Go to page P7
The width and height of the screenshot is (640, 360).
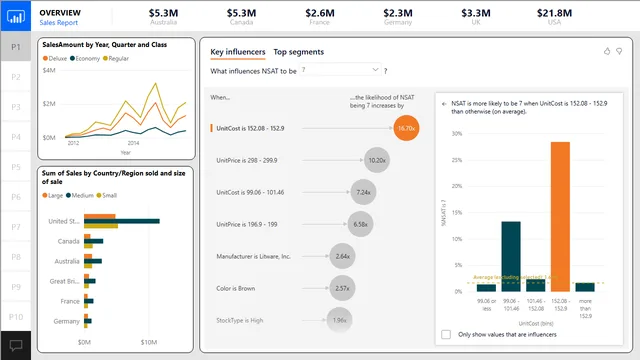pos(16,227)
